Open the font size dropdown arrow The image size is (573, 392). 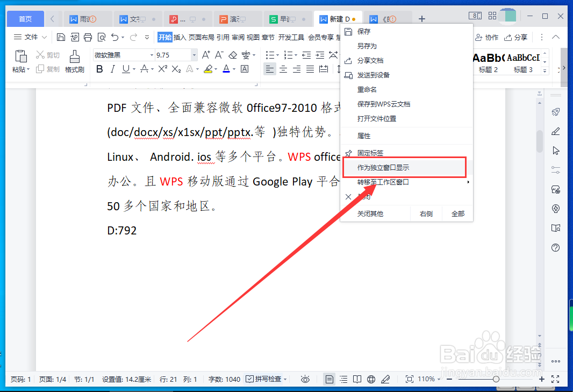click(194, 55)
